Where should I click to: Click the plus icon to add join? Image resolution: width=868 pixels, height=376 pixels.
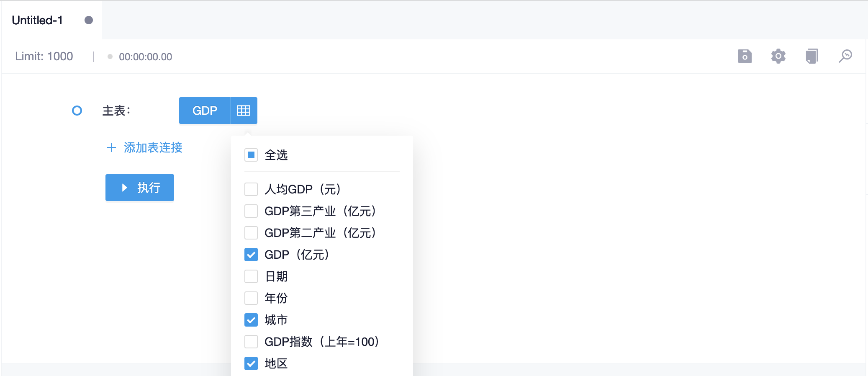(x=111, y=147)
